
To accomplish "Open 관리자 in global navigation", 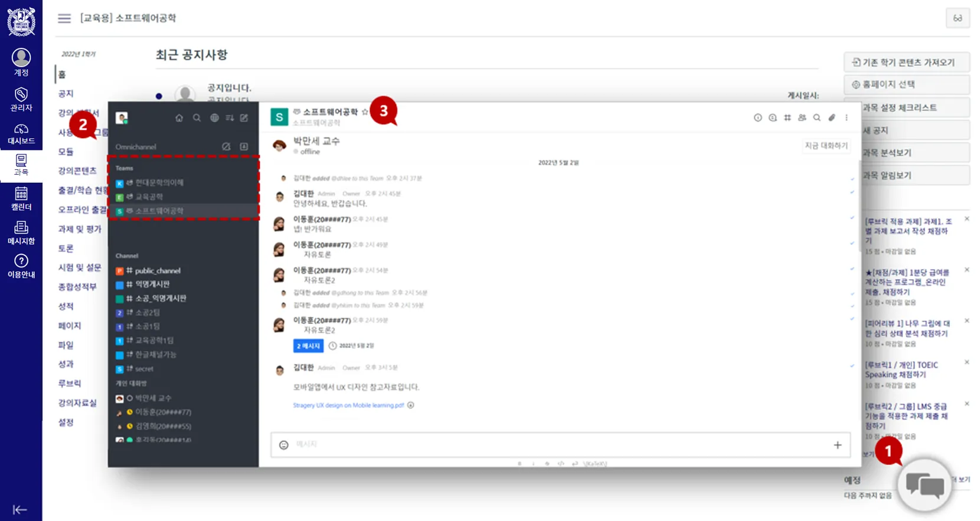I will (x=21, y=99).
